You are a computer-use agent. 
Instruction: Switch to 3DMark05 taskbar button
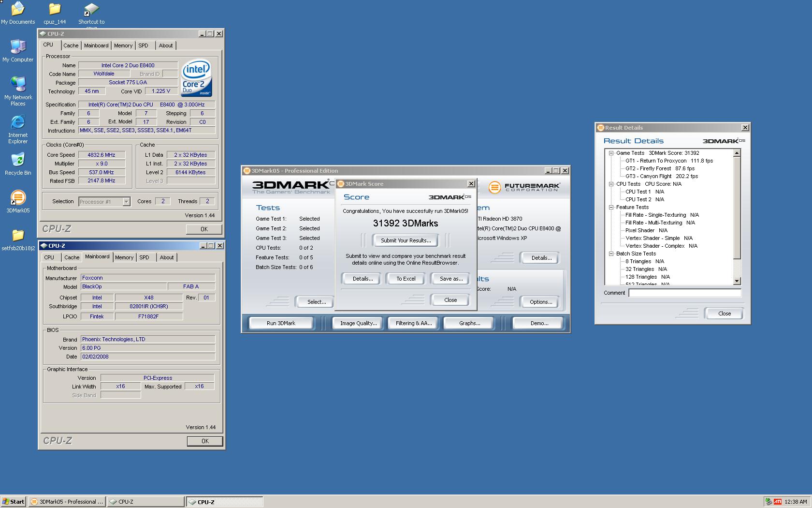click(67, 502)
